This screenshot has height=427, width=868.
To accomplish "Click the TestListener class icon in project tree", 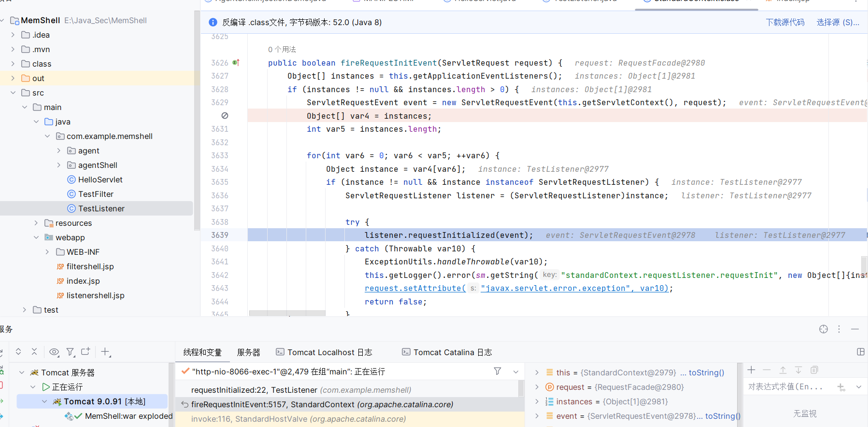I will [71, 208].
